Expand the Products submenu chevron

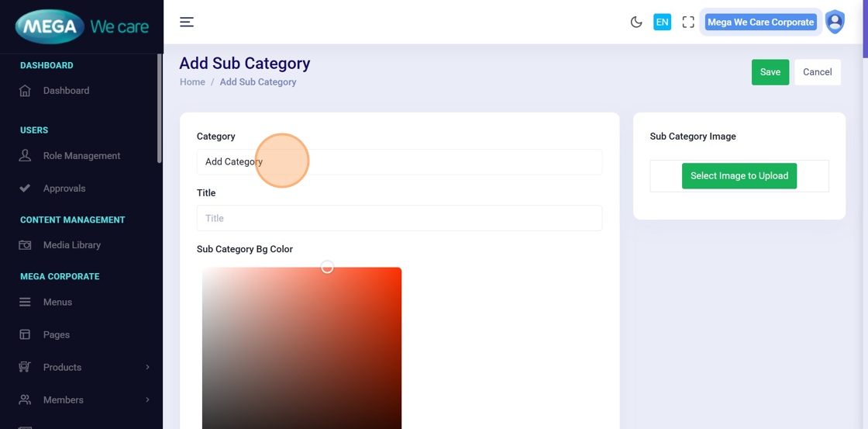pyautogui.click(x=147, y=368)
